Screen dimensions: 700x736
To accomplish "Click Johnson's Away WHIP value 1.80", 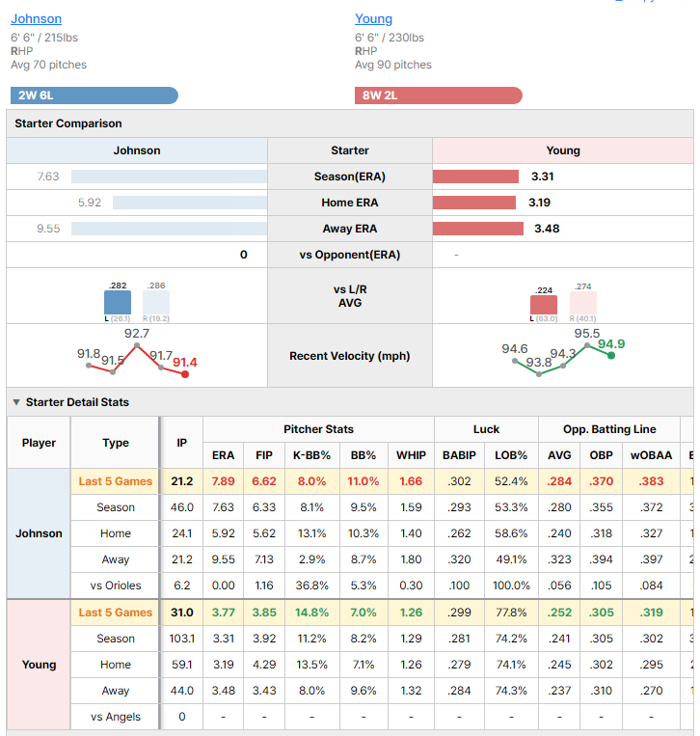I will (411, 559).
